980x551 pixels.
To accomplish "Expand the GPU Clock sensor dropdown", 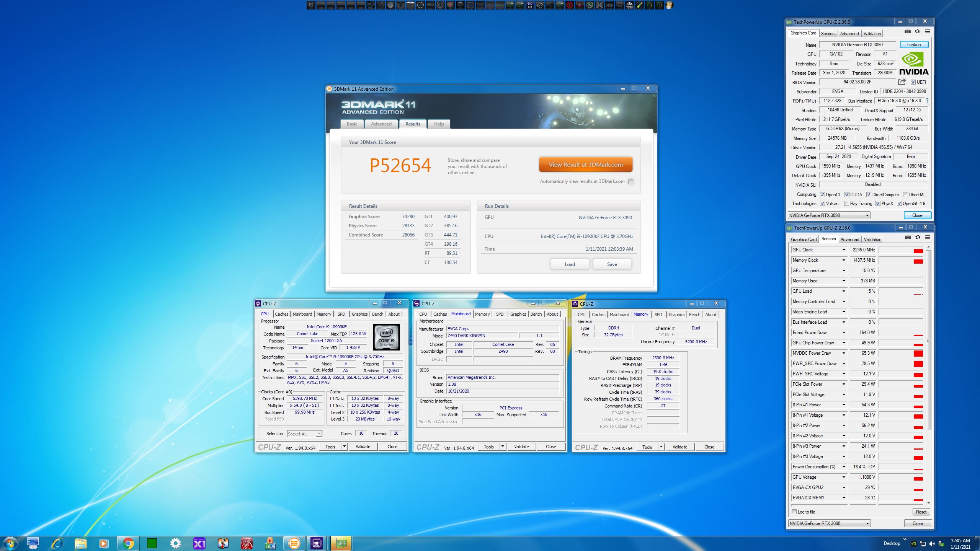I will coord(843,250).
